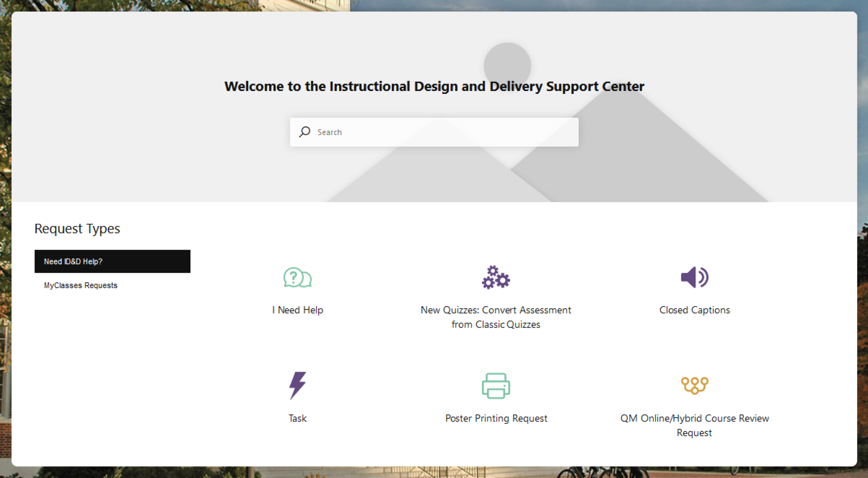Click the I Need Help speech bubble icon
Viewport: 868px width, 478px height.
(x=297, y=277)
